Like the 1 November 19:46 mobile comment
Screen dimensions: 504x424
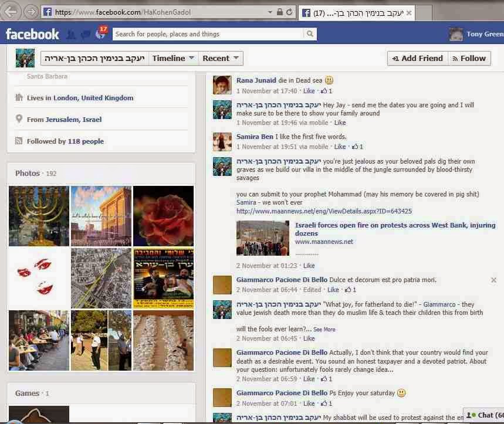(x=340, y=123)
